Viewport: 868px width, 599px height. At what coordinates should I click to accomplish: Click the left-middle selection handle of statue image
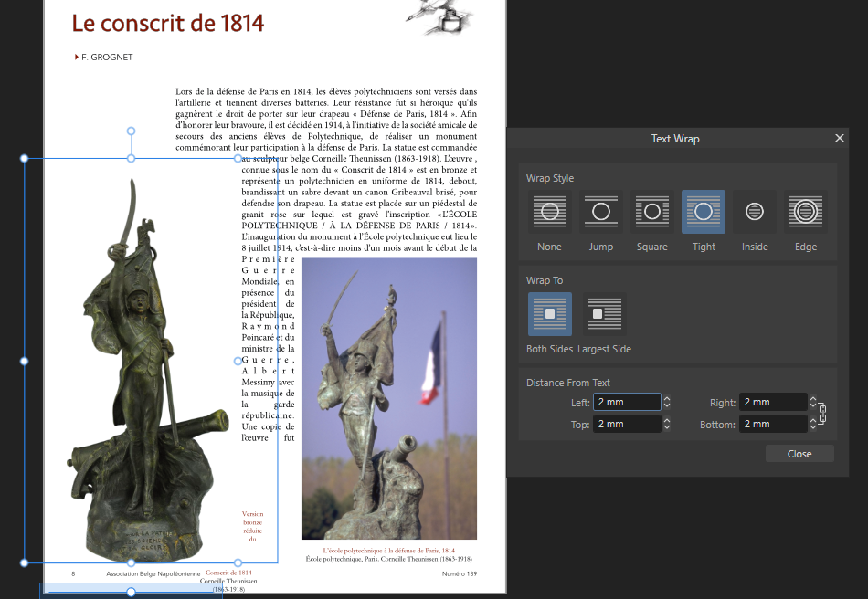[25, 362]
